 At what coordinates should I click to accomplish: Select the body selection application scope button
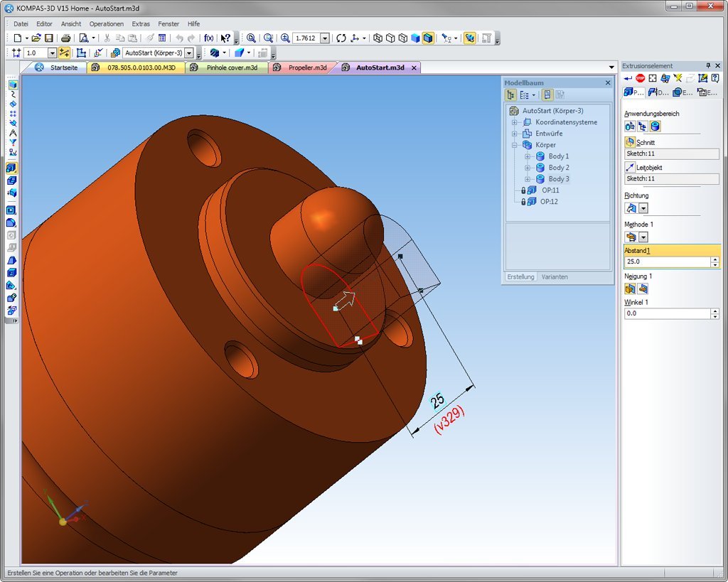point(655,126)
